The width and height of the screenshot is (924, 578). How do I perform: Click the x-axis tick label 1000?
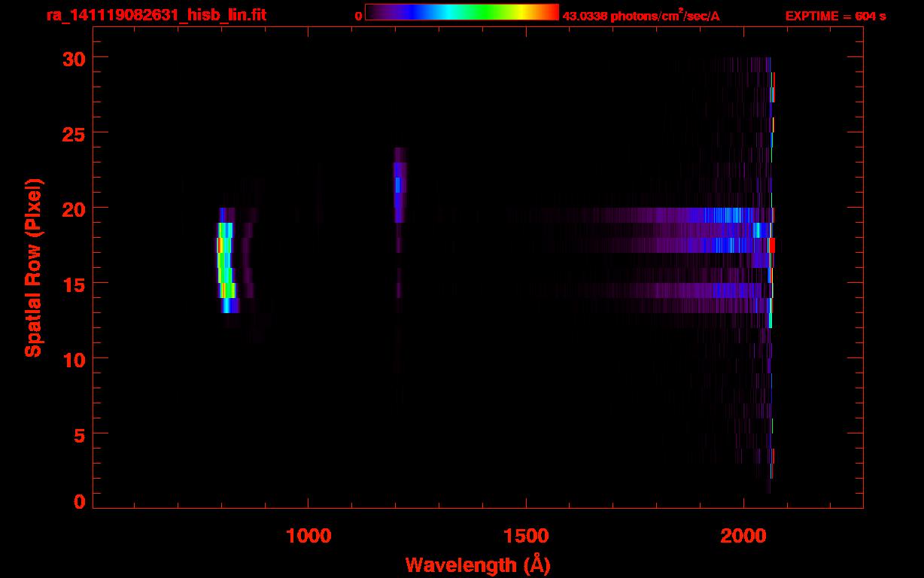(x=309, y=536)
